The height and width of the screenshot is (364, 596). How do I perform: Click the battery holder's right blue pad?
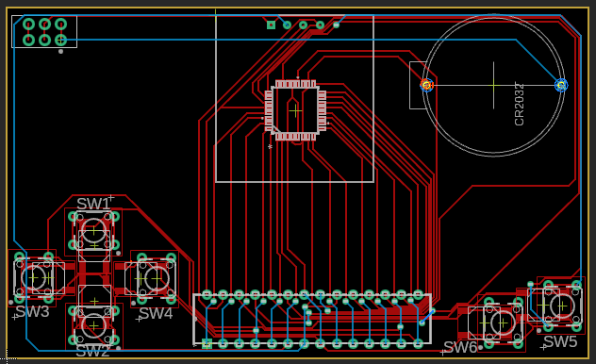pos(561,85)
